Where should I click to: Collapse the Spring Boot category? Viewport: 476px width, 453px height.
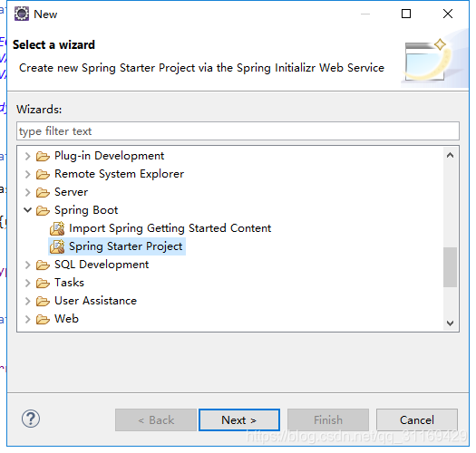click(27, 210)
